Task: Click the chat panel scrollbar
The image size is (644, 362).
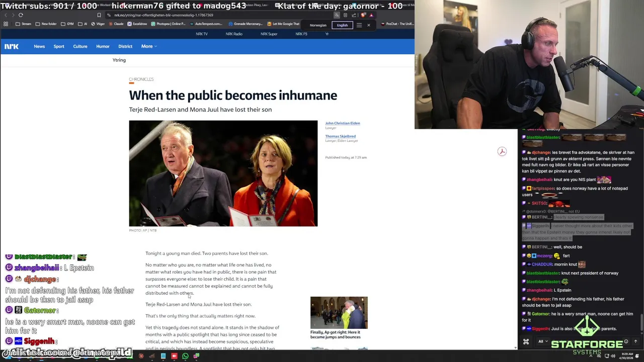Action: (641, 322)
